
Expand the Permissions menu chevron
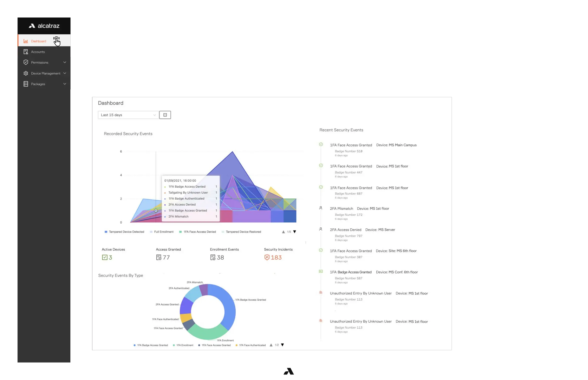[65, 62]
